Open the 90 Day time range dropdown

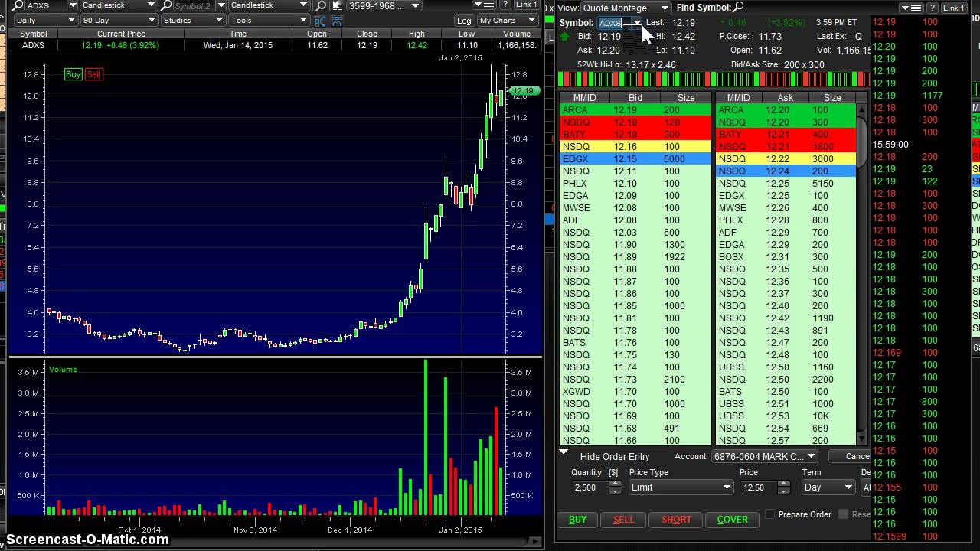pyautogui.click(x=119, y=21)
